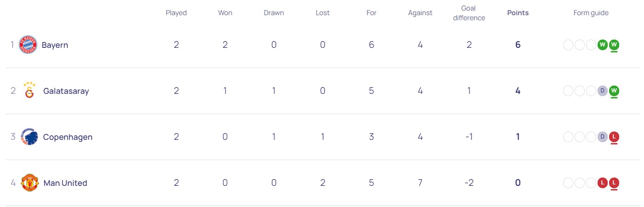The height and width of the screenshot is (207, 644).
Task: Click the Played column header
Action: coord(176,13)
